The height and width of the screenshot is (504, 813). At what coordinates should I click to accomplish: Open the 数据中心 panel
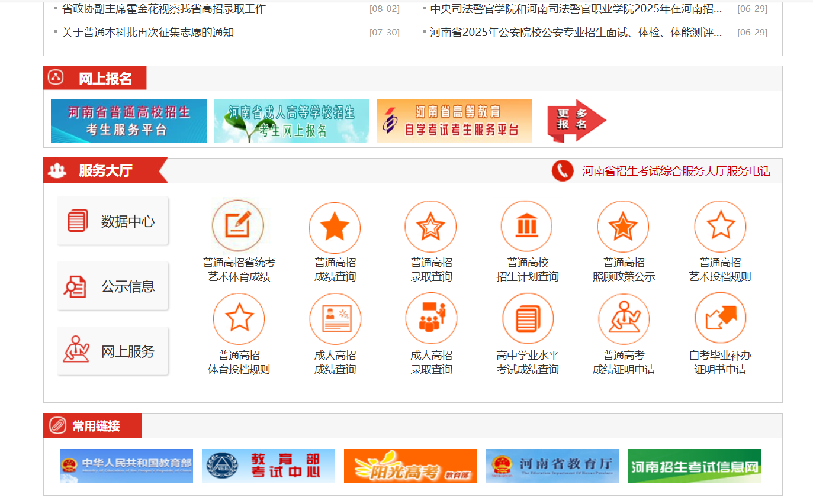pyautogui.click(x=113, y=220)
